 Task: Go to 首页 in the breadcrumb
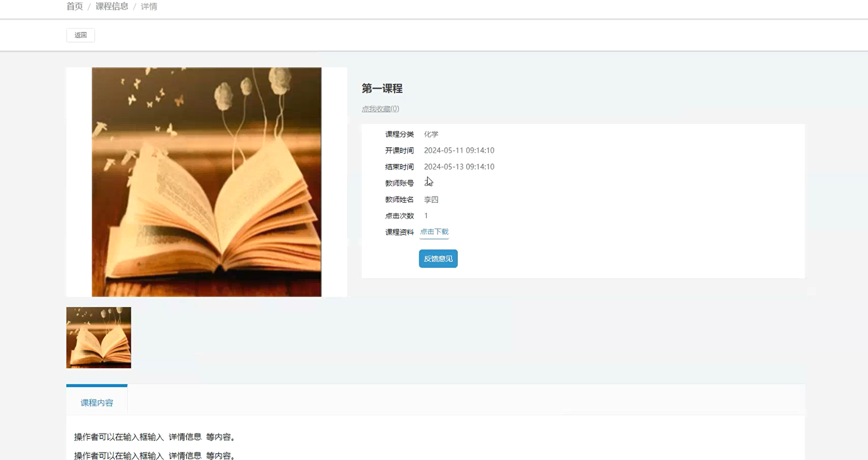coord(75,6)
